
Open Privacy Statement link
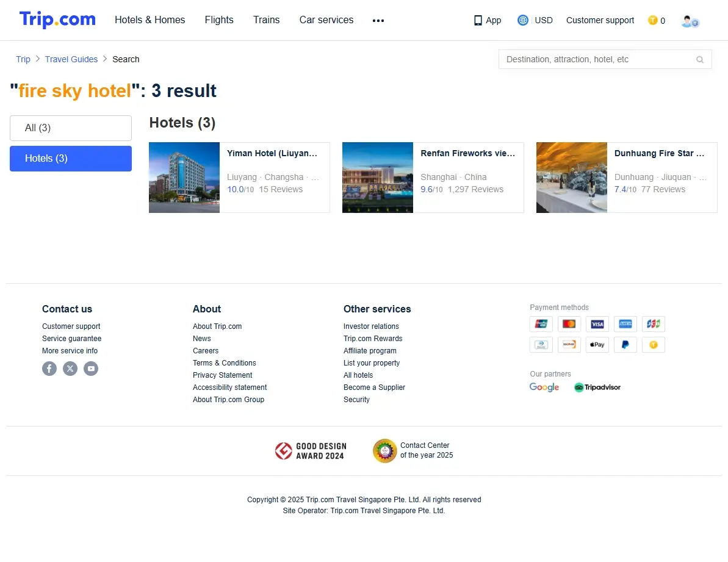(x=222, y=375)
